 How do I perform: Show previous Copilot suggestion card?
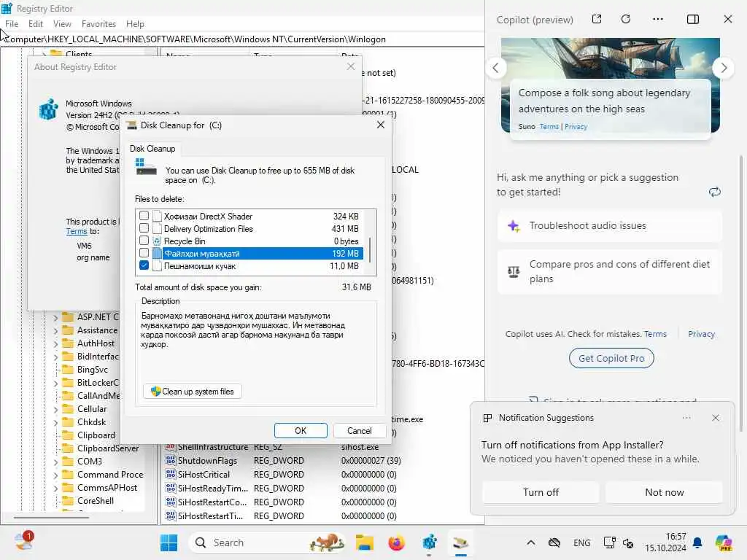pyautogui.click(x=496, y=68)
